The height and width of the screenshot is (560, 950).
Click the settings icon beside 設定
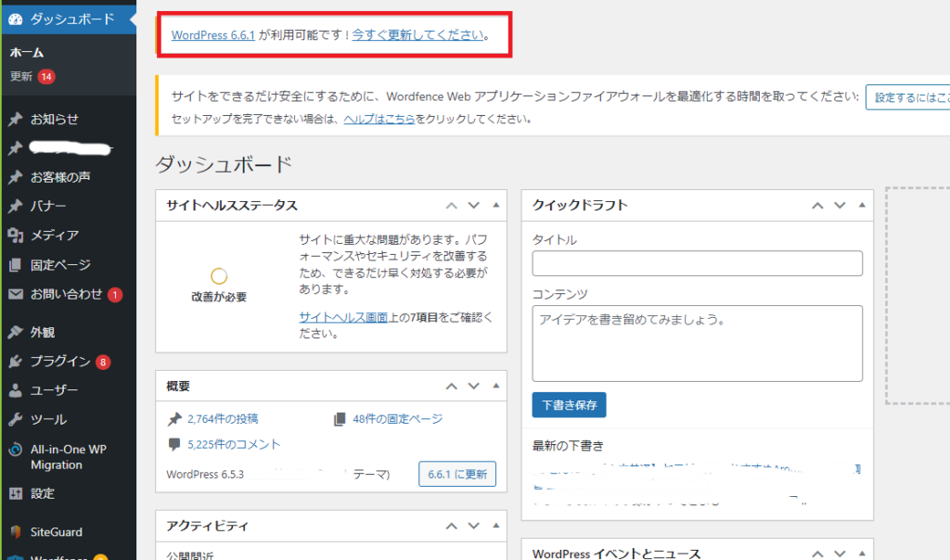[16, 493]
